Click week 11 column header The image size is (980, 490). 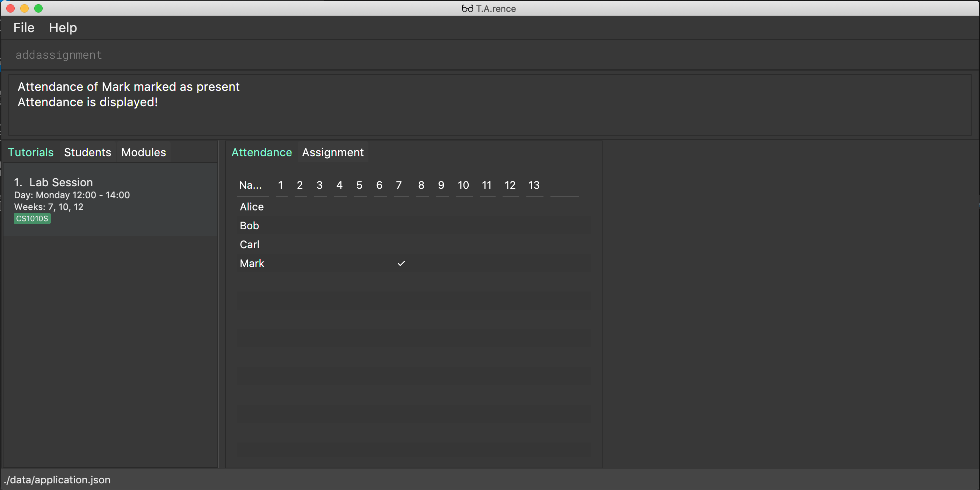[x=487, y=185]
